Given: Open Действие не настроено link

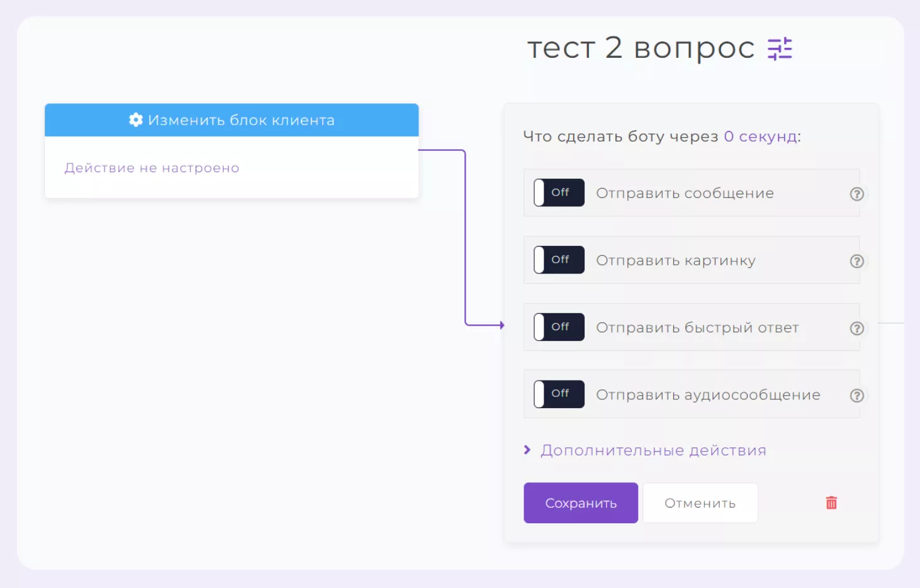Looking at the screenshot, I should pyautogui.click(x=152, y=168).
